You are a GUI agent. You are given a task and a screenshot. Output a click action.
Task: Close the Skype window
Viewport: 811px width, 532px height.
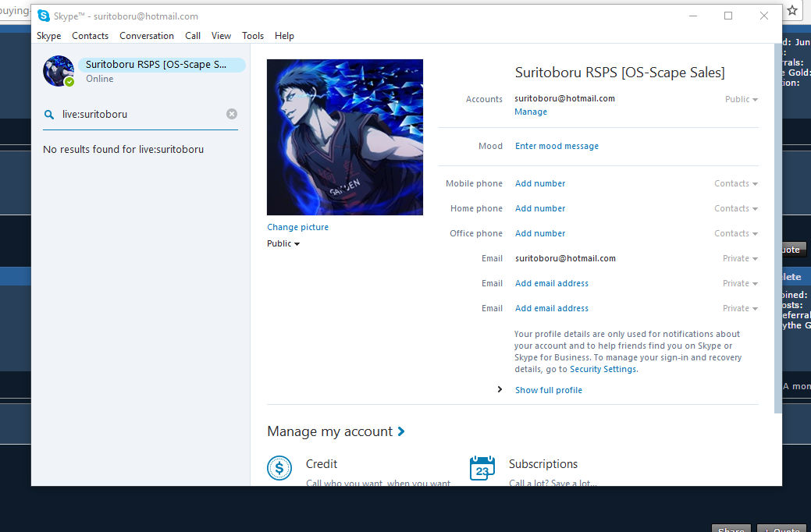tap(764, 16)
